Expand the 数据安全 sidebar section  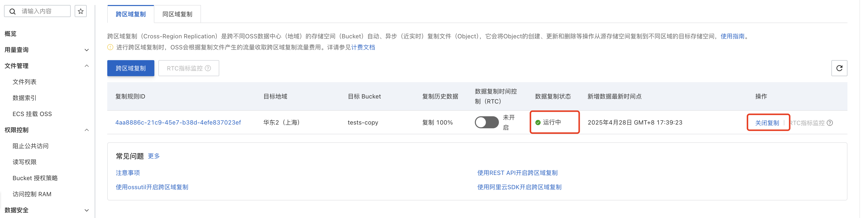pyautogui.click(x=87, y=210)
